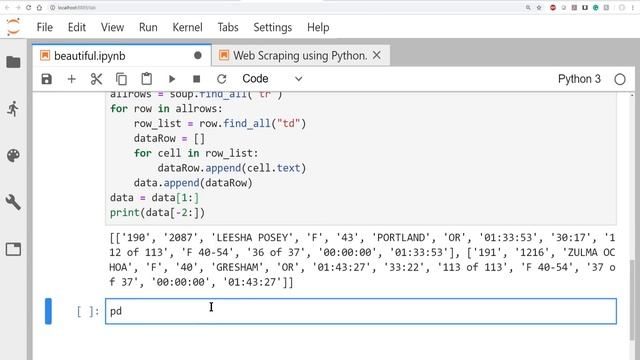Image resolution: width=640 pixels, height=360 pixels.
Task: Run the selected cell with the play button
Action: click(172, 79)
